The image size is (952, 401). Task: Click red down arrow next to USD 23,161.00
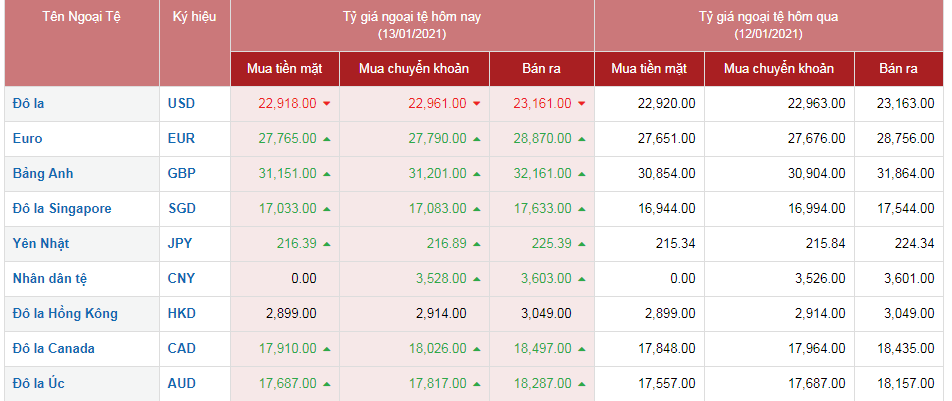582,103
